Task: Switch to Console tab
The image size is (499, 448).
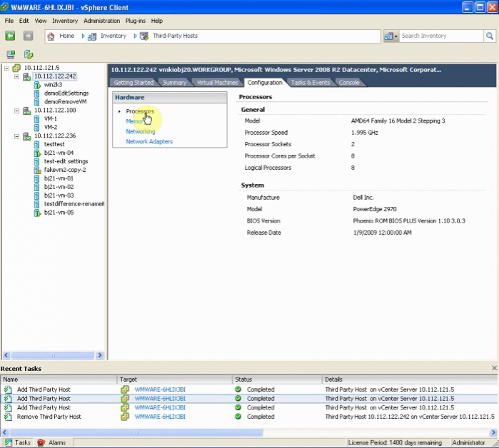Action: [349, 83]
